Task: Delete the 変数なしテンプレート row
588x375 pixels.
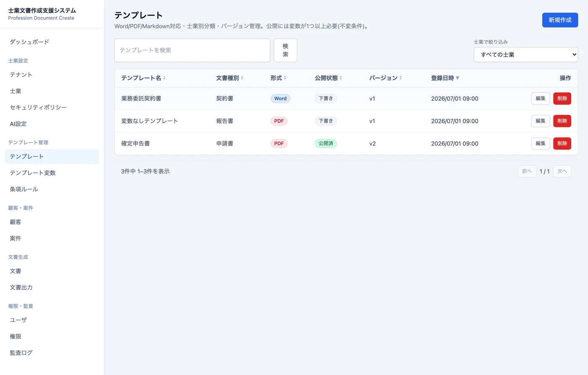Action: tap(562, 121)
